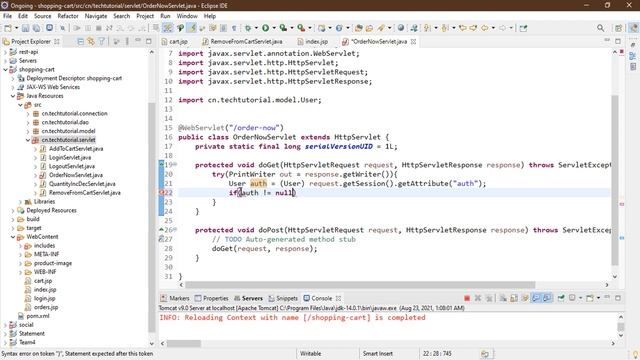This screenshot has width=640, height=360.
Task: Toggle Show Whitespace Characters pilcrow button
Action: tap(234, 28)
